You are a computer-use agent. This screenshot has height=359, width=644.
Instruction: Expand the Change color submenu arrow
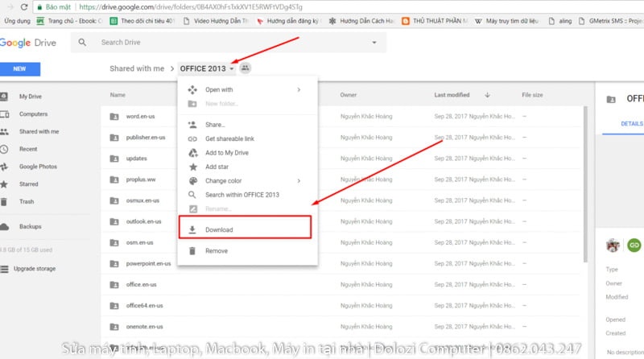299,181
